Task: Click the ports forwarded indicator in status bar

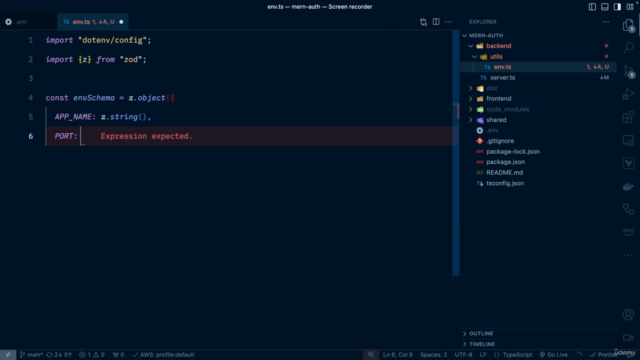Action: (118, 355)
